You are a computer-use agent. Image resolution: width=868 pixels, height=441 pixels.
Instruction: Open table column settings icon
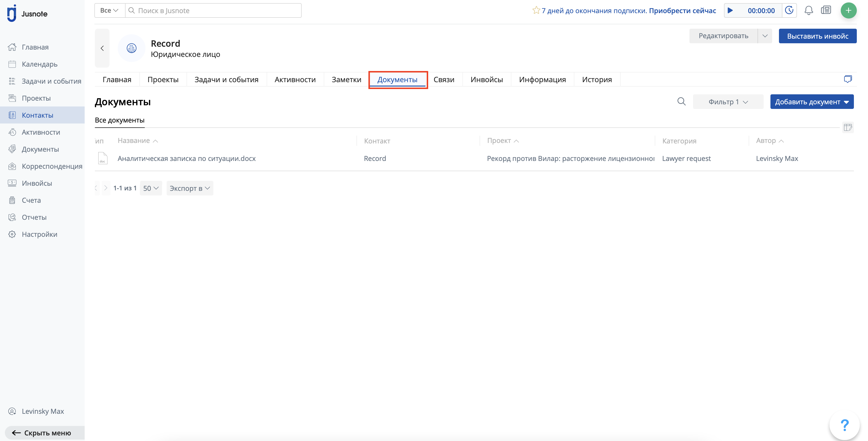848,127
